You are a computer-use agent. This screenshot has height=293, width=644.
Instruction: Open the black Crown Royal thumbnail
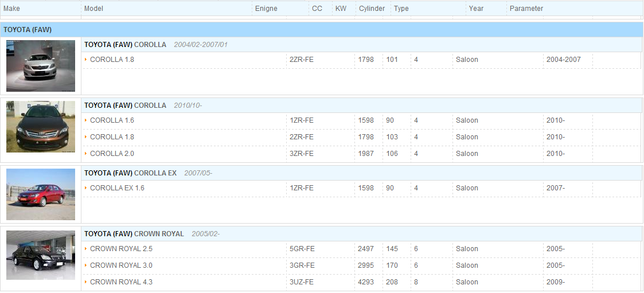tap(41, 255)
